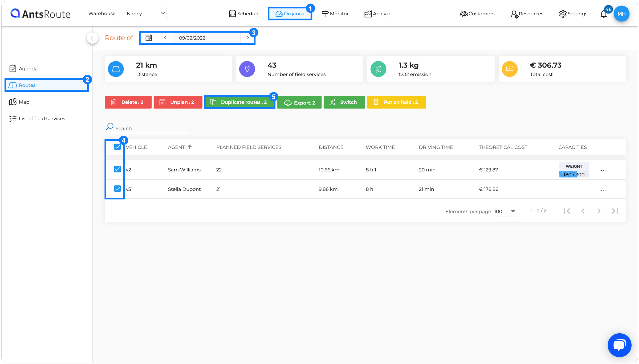
Task: Sort by the Distance column header
Action: 331,147
